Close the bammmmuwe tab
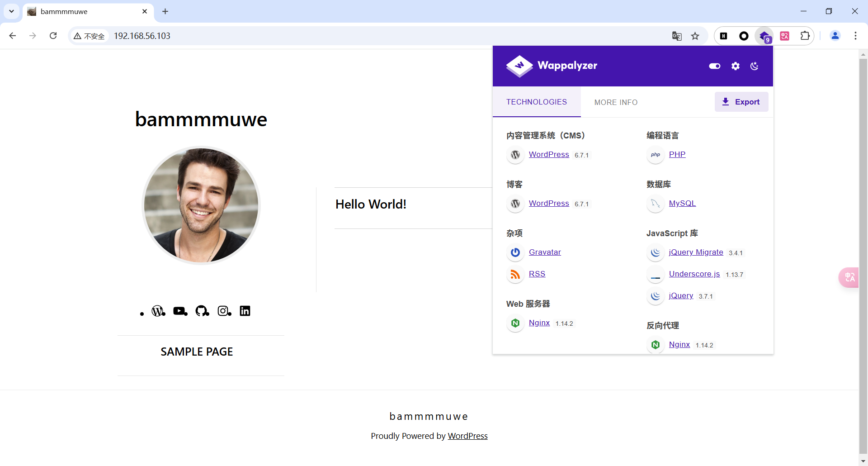Image resolution: width=868 pixels, height=466 pixels. click(x=145, y=11)
